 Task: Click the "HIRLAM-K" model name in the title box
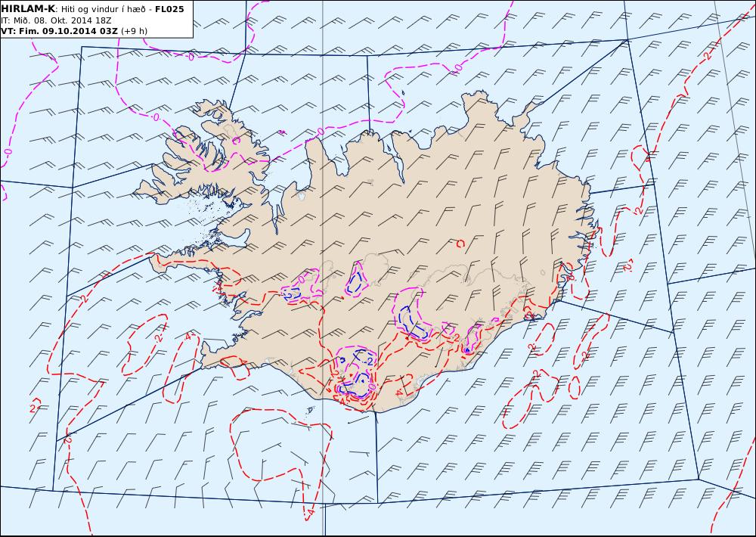29,8
